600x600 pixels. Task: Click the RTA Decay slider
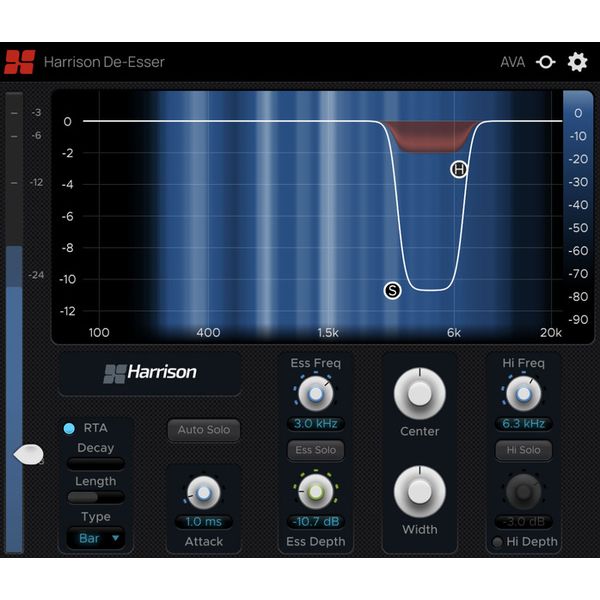[96, 463]
